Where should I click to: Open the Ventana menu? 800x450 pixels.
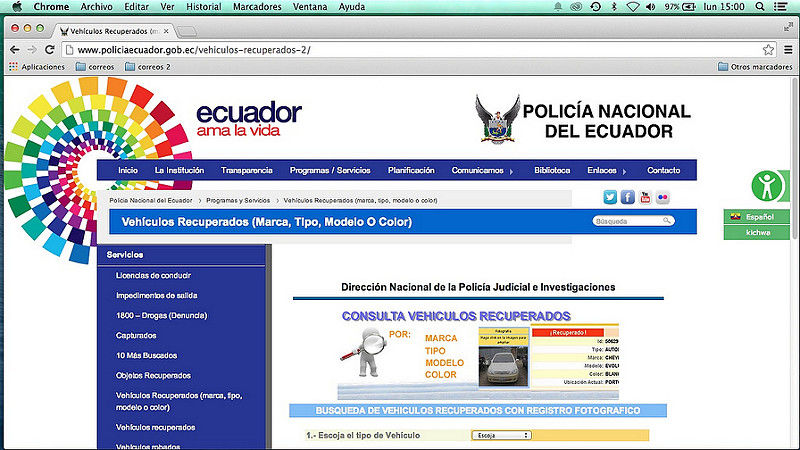pyautogui.click(x=310, y=7)
